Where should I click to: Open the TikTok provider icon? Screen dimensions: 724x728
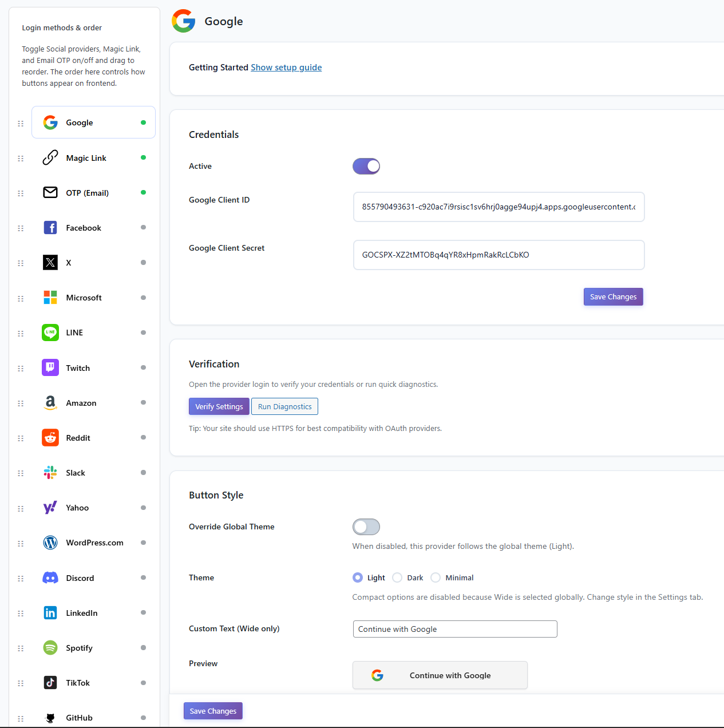click(50, 683)
